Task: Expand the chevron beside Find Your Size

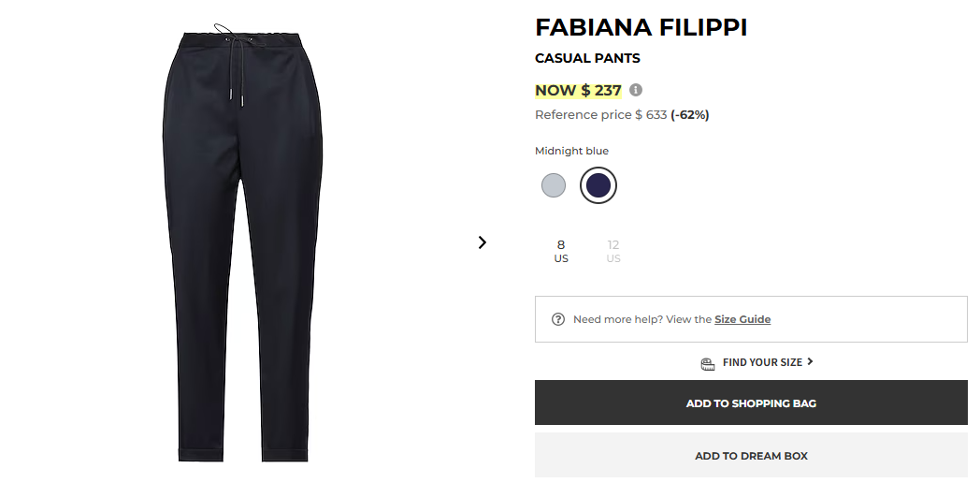Action: (x=810, y=361)
